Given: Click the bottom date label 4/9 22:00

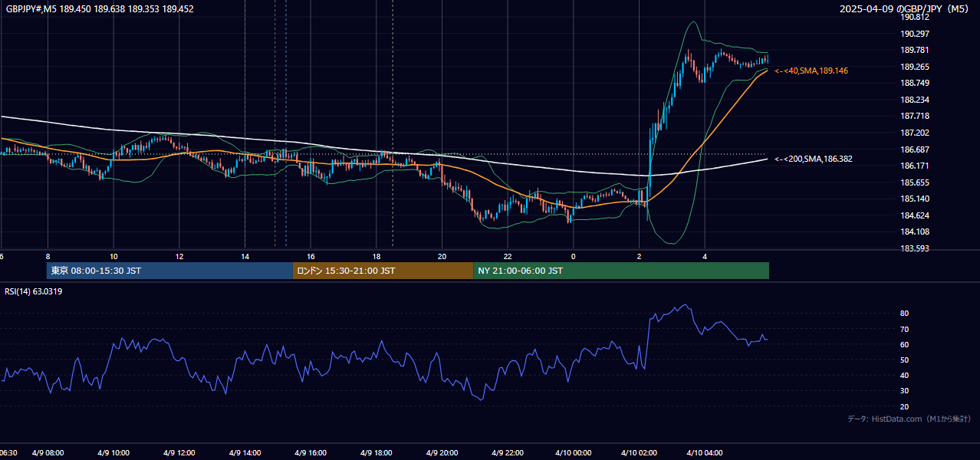Looking at the screenshot, I should pos(508,452).
